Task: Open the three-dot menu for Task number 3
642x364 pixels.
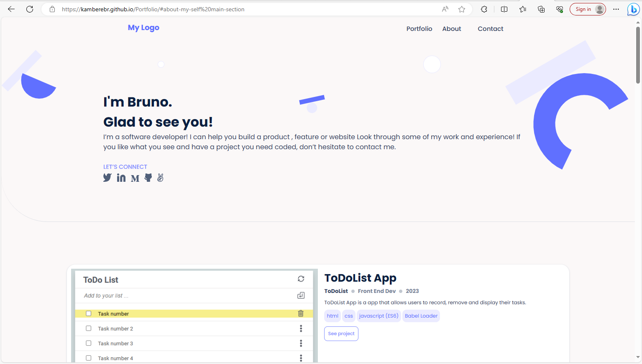Action: point(301,343)
